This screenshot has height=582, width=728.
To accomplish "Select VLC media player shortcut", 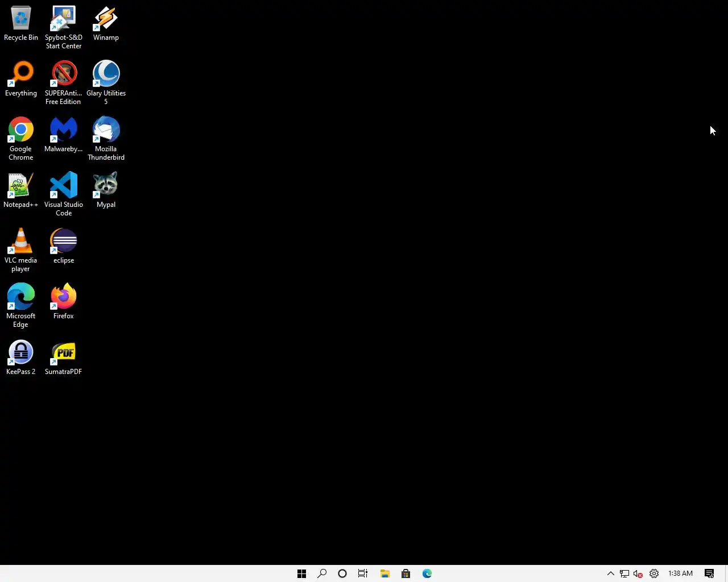I will (21, 251).
